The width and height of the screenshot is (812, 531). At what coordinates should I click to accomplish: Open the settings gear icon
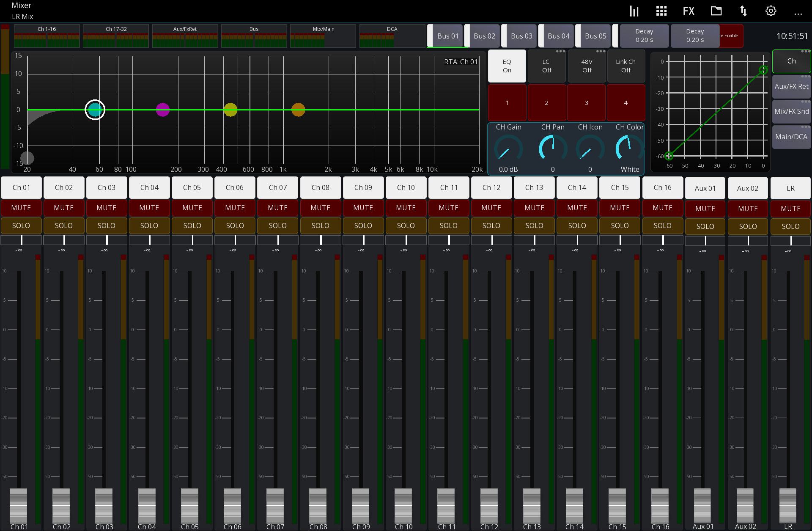pos(771,11)
